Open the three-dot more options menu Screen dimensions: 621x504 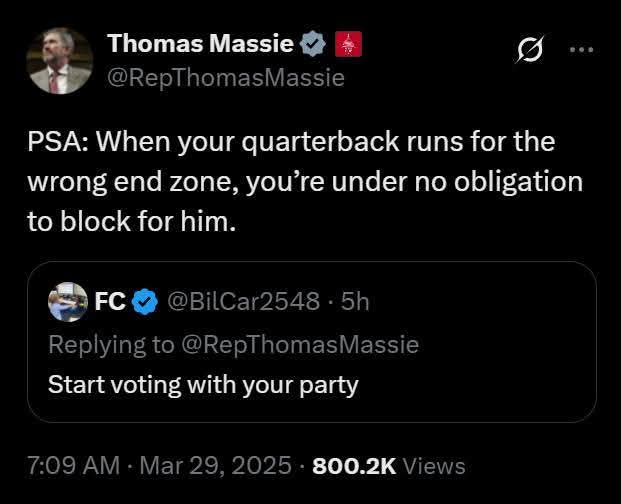click(x=581, y=48)
